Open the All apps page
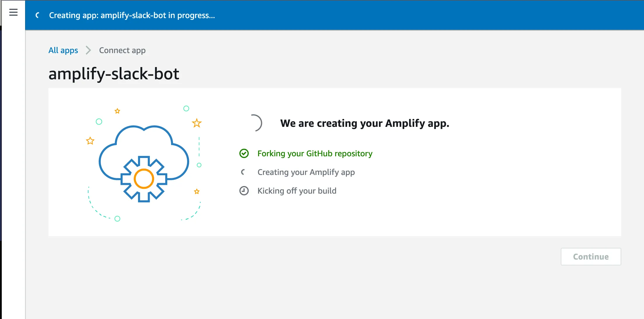 tap(63, 50)
